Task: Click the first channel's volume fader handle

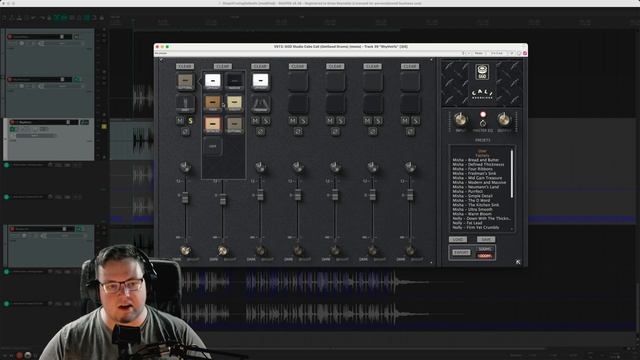Action: tap(185, 198)
